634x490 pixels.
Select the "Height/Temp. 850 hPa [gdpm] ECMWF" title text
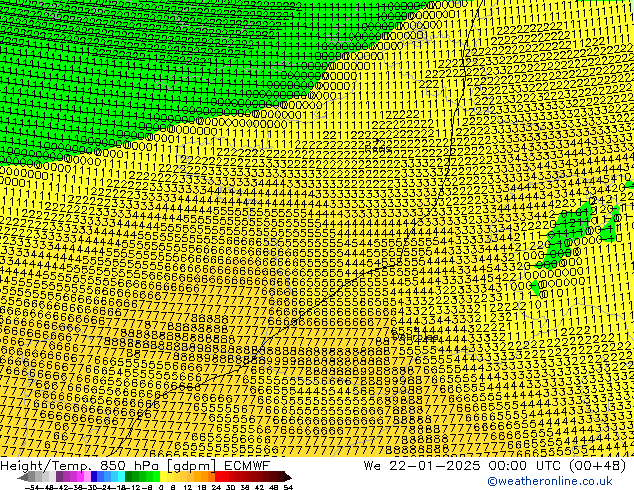tap(135, 465)
